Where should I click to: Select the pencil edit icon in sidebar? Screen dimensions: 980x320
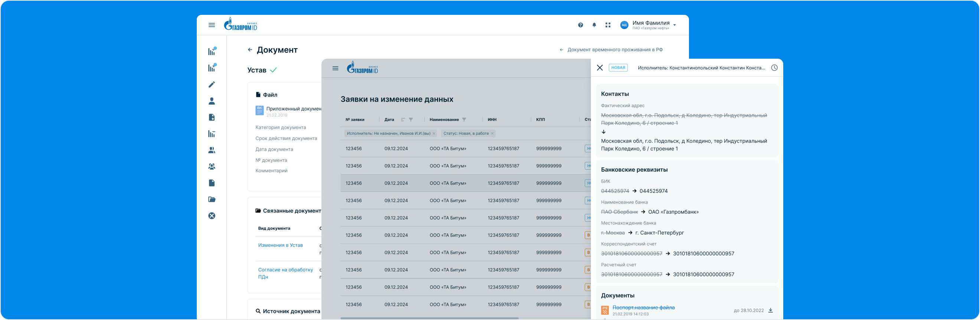(212, 85)
